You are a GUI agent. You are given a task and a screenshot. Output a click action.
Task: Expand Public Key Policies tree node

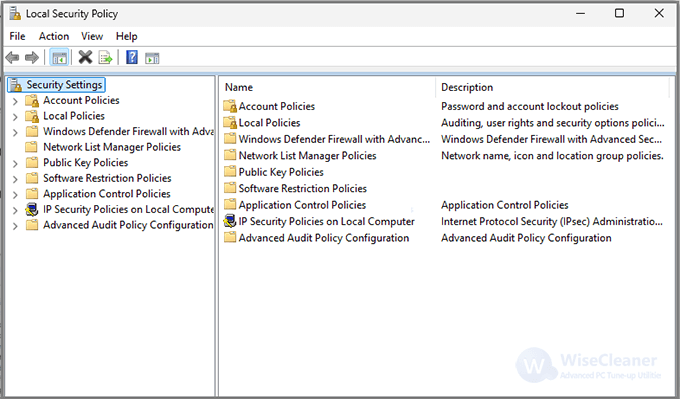15,164
